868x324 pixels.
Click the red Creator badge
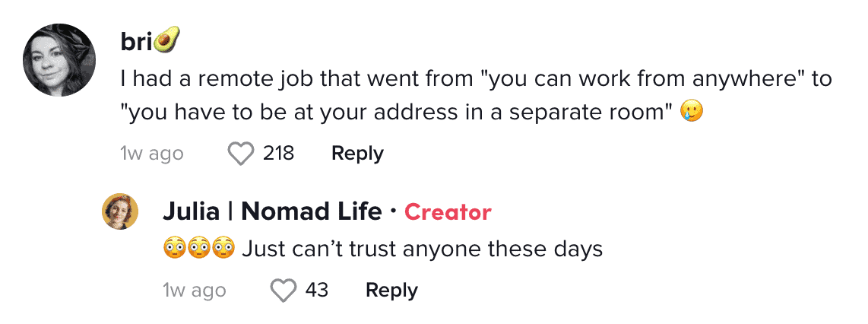(448, 212)
